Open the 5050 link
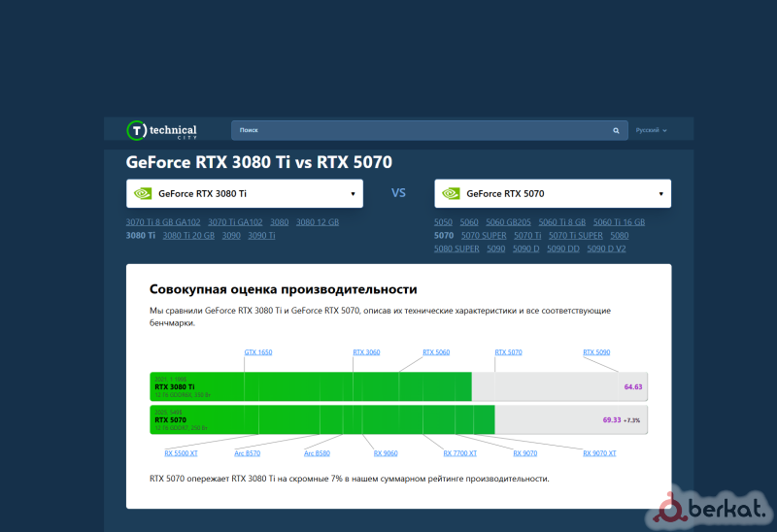Viewport: 777px width, 532px height. click(444, 222)
